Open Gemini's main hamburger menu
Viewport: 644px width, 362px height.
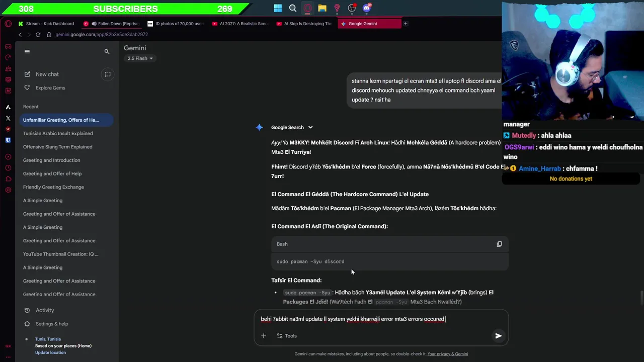pos(27,51)
